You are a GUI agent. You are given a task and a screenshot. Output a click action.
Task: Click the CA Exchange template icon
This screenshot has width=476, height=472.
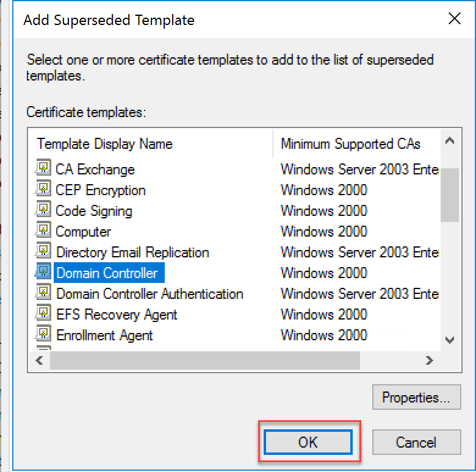tap(43, 169)
